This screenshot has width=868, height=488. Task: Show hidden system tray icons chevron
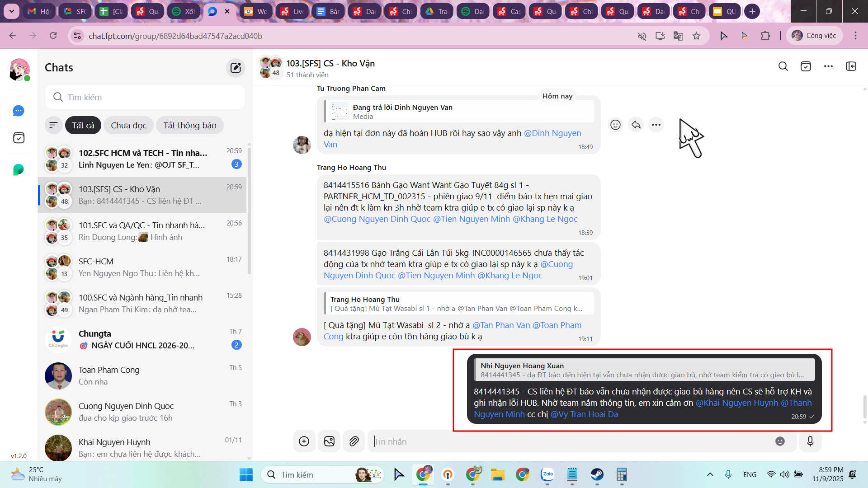tap(710, 474)
